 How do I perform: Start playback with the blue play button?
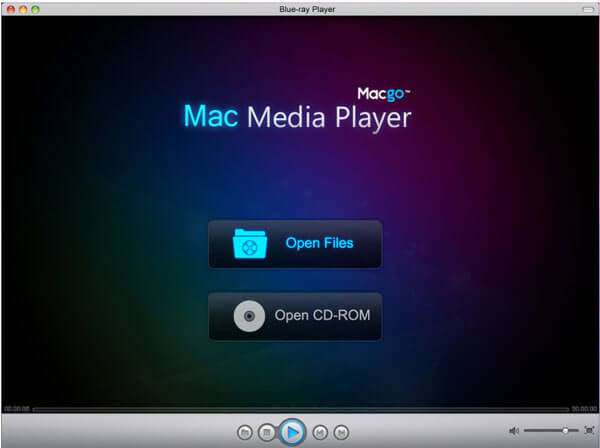click(x=292, y=432)
